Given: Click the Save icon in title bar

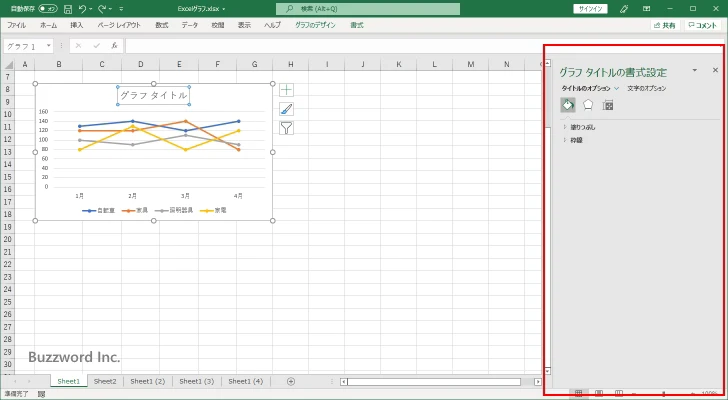Looking at the screenshot, I should coord(68,9).
